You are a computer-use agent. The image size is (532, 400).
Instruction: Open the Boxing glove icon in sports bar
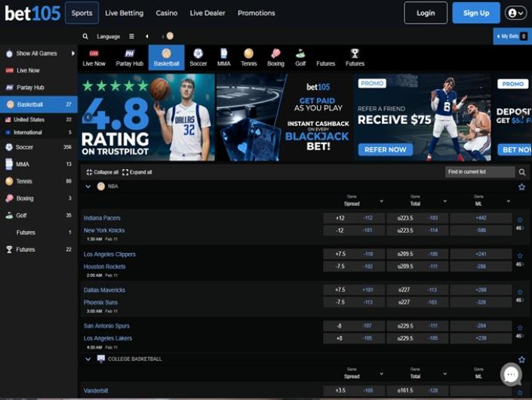275,54
